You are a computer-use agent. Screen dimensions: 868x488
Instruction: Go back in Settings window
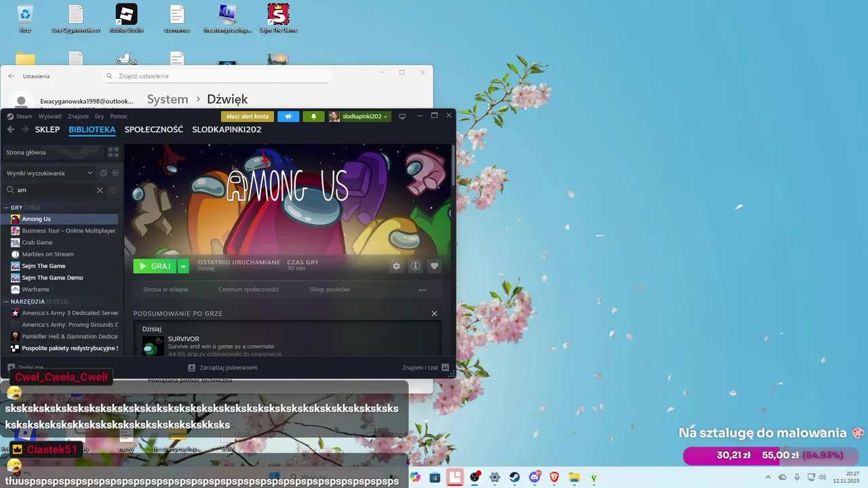[x=11, y=76]
